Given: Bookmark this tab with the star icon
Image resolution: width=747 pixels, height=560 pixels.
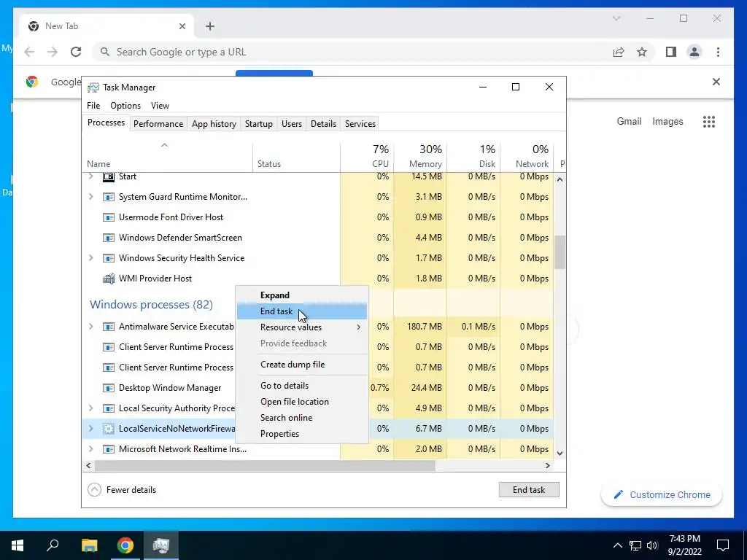Looking at the screenshot, I should point(642,52).
